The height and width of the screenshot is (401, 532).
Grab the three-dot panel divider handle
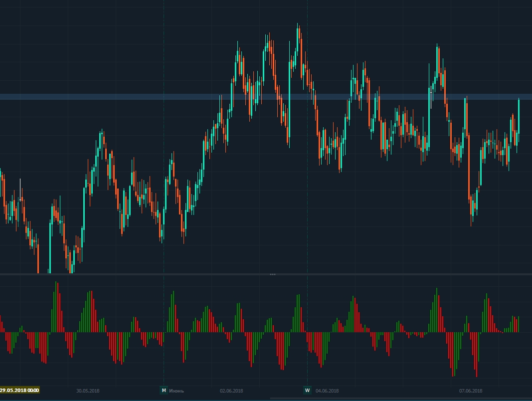[x=272, y=274]
